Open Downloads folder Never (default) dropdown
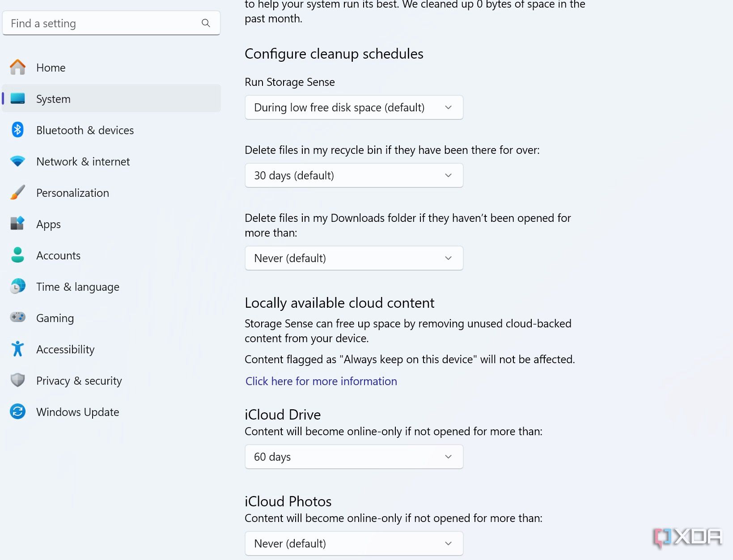This screenshot has width=733, height=560. coord(354,258)
